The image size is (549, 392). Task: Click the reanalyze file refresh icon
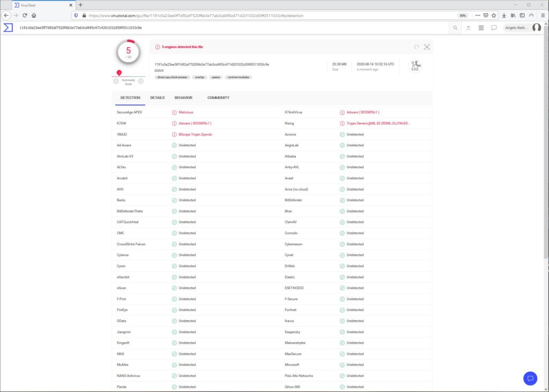pos(416,47)
